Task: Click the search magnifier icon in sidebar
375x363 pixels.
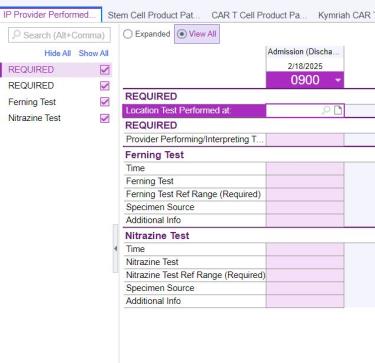Action: click(x=16, y=35)
